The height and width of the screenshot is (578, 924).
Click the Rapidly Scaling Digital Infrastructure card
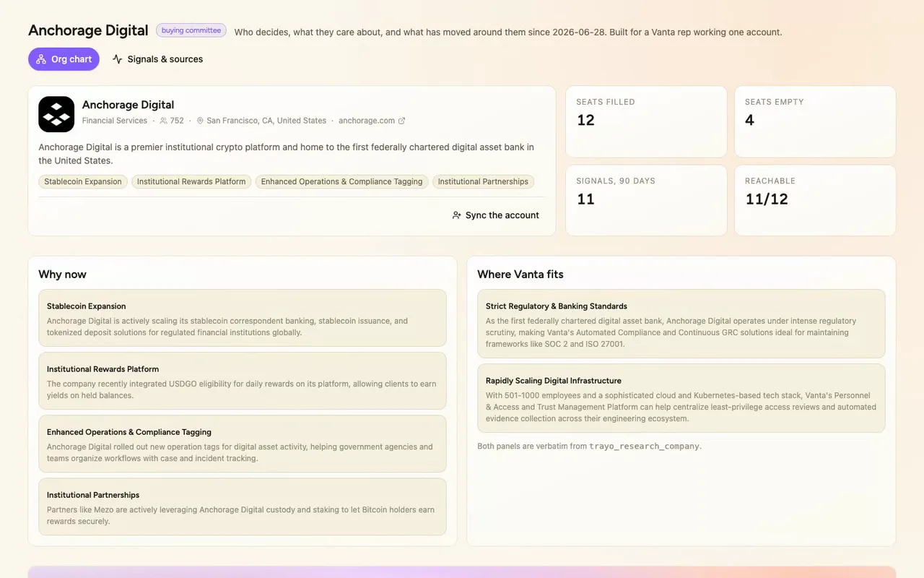click(681, 398)
